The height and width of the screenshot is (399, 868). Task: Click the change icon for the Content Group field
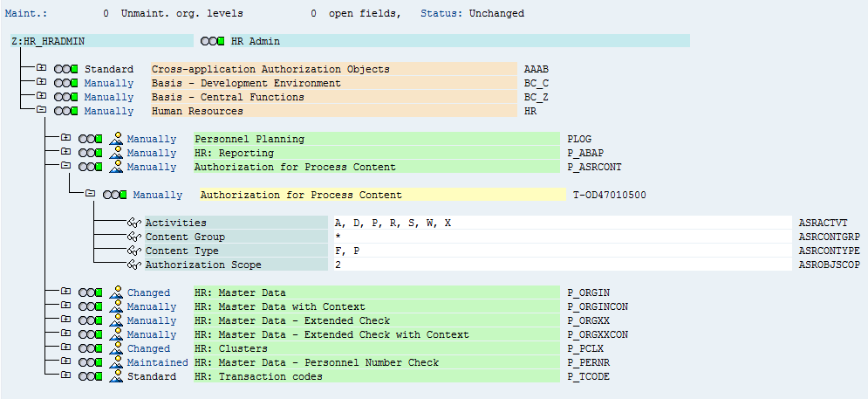click(x=134, y=237)
